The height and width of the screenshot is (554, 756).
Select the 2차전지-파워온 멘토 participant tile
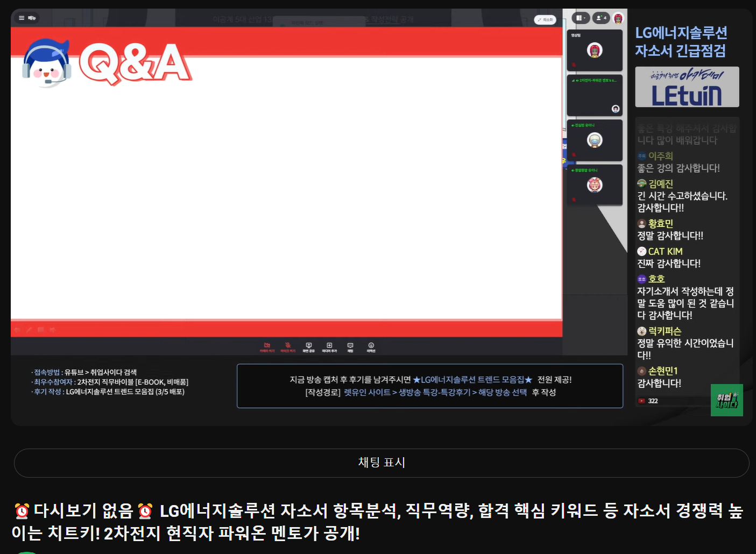click(595, 95)
